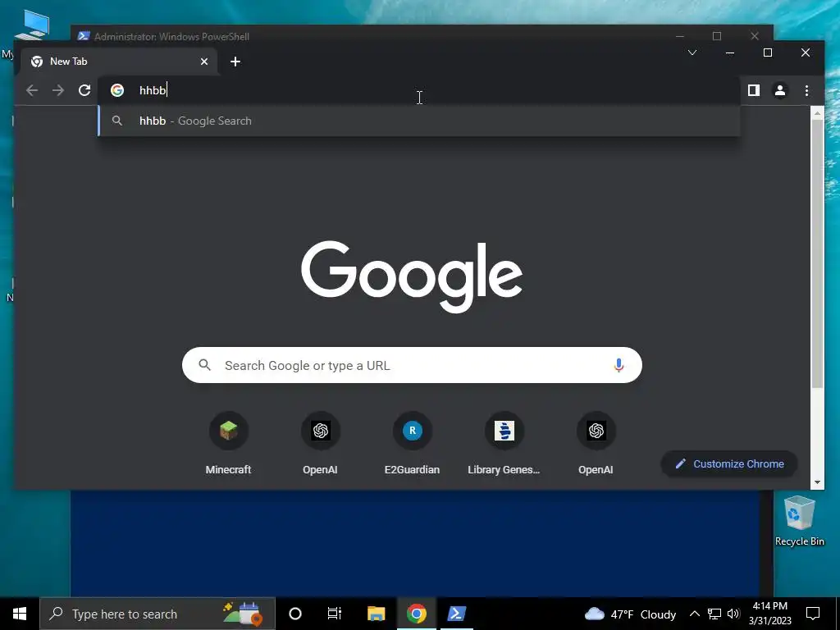Open weather widget 47°F Cloudy
The image size is (840, 630).
click(x=630, y=614)
